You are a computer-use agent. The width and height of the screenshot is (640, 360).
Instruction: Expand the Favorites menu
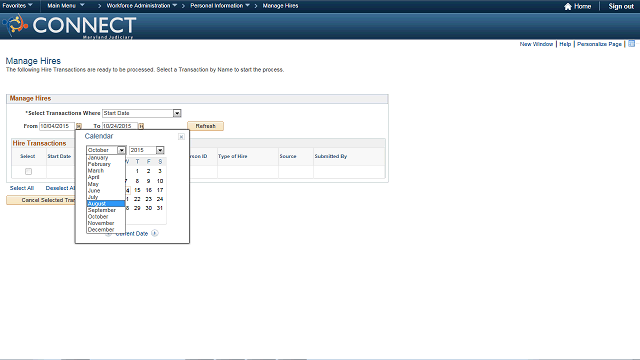[x=18, y=6]
